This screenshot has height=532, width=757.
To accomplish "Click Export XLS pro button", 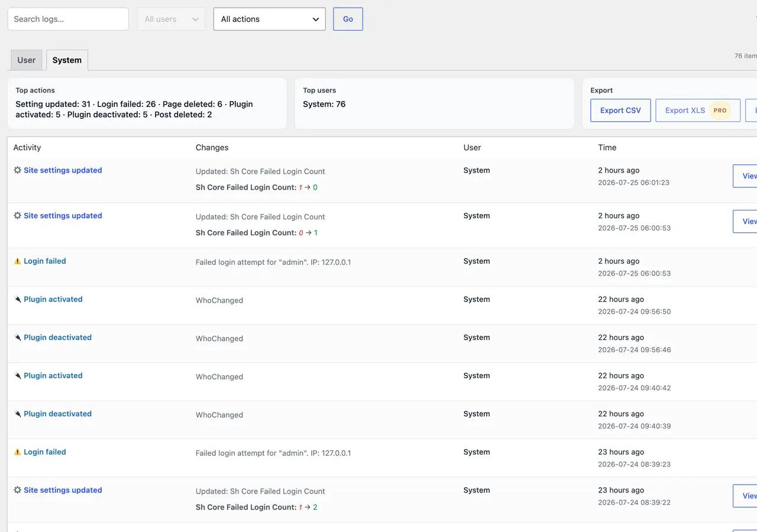I will [x=698, y=111].
